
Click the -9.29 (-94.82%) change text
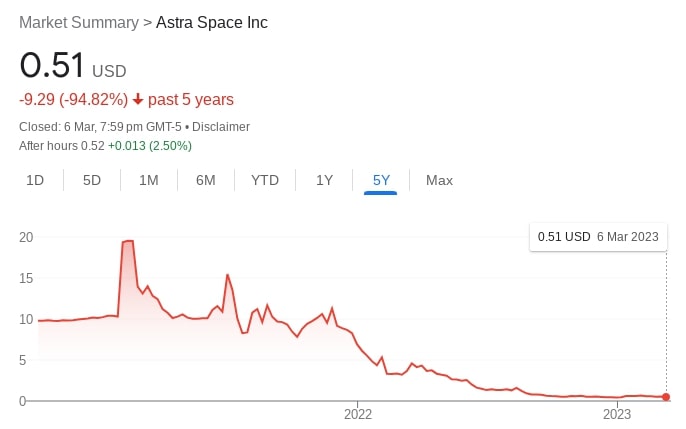click(x=74, y=100)
